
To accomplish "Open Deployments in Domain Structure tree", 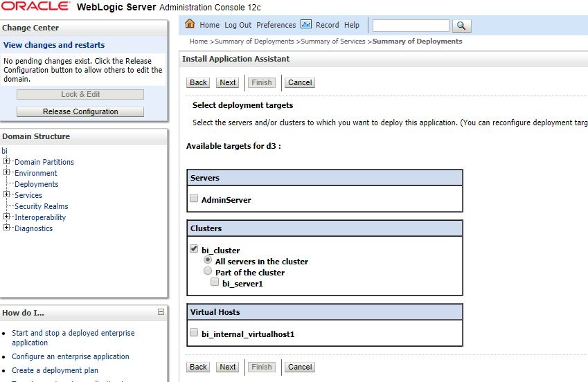I will (37, 184).
